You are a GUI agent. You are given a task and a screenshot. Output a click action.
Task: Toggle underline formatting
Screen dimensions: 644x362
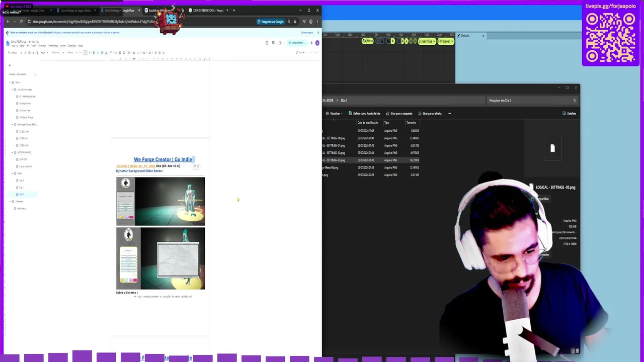point(102,53)
